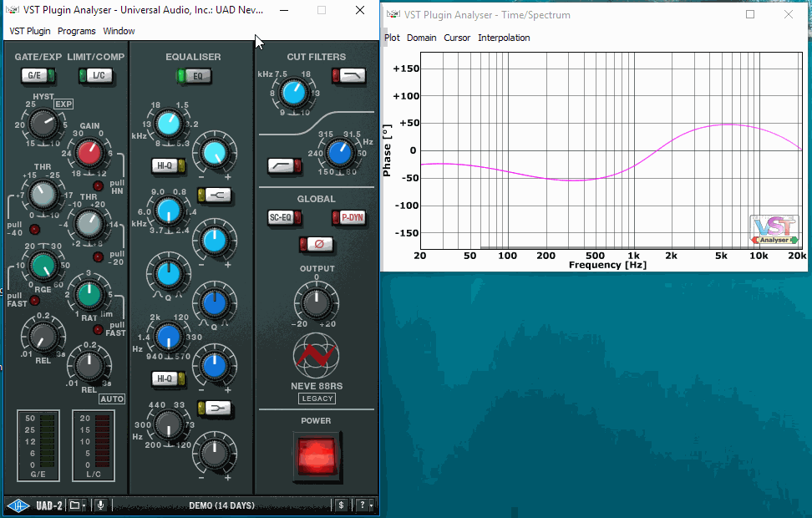This screenshot has height=518, width=812.
Task: Toggle the EQ enable switch
Action: (x=194, y=76)
